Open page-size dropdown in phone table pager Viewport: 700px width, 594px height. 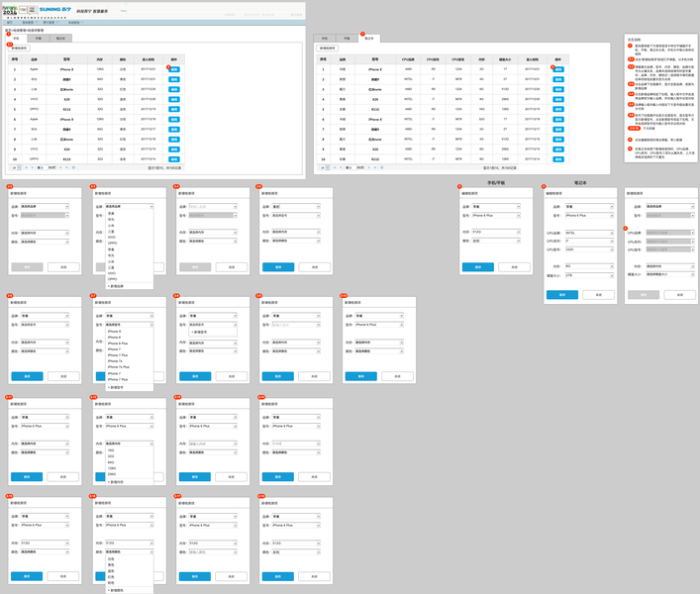16,167
